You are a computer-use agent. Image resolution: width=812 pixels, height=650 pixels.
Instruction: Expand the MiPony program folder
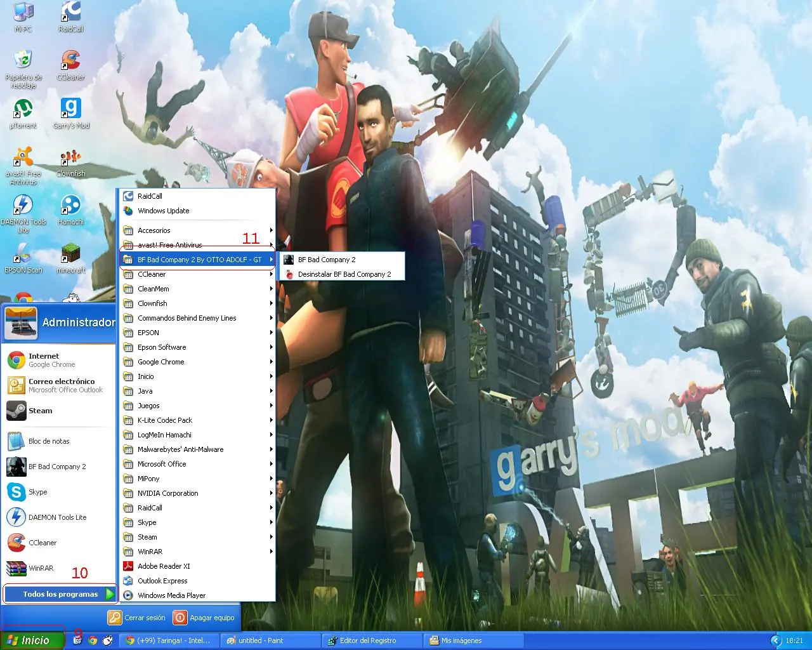pos(197,479)
